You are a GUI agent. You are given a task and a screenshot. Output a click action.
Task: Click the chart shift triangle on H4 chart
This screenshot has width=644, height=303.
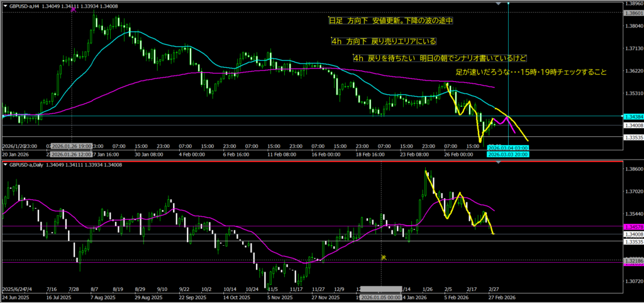coord(499,4)
